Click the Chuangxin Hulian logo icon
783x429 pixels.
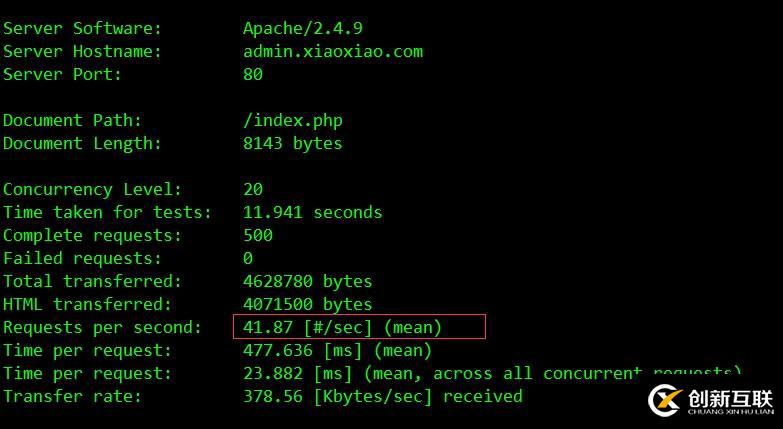pyautogui.click(x=665, y=398)
